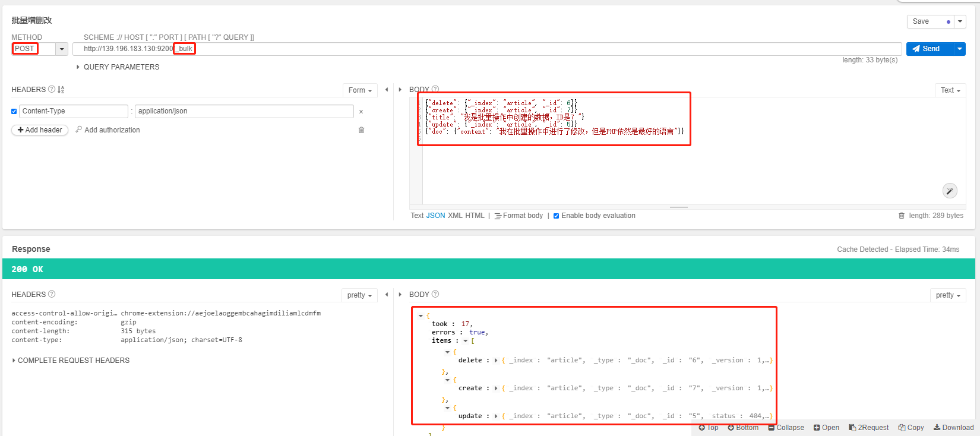Delete all headers with the trash icon
Viewport: 980px width, 436px height.
[x=361, y=130]
